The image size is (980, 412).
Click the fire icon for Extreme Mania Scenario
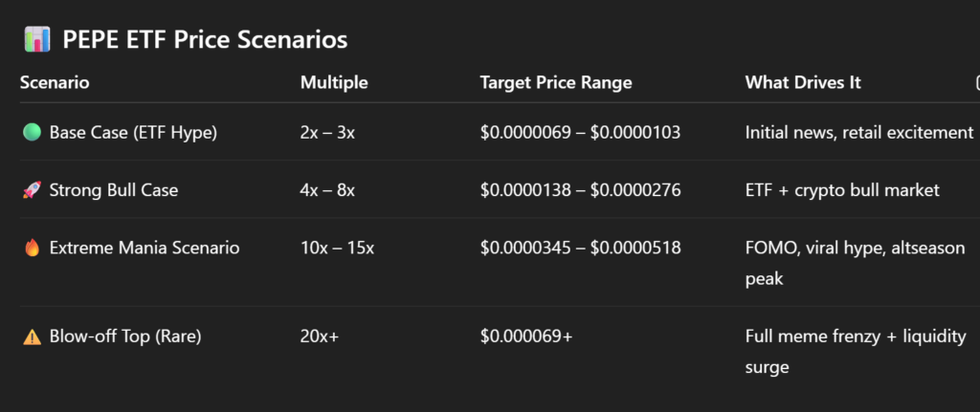[x=31, y=249]
